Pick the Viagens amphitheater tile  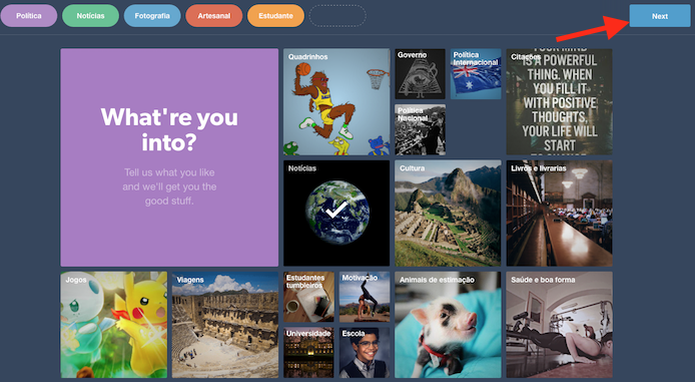tap(225, 325)
